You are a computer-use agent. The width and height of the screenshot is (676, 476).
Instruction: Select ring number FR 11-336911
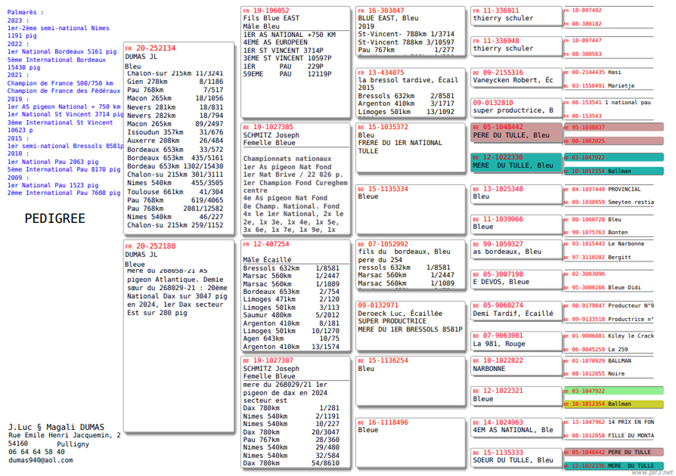496,10
